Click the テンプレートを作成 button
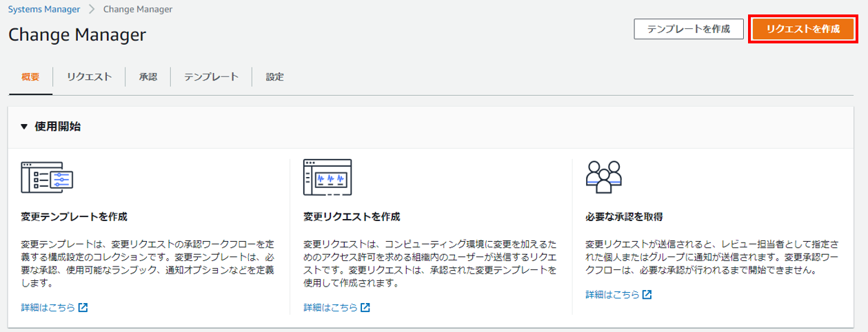Viewport: 868px width, 332px height. (x=688, y=29)
